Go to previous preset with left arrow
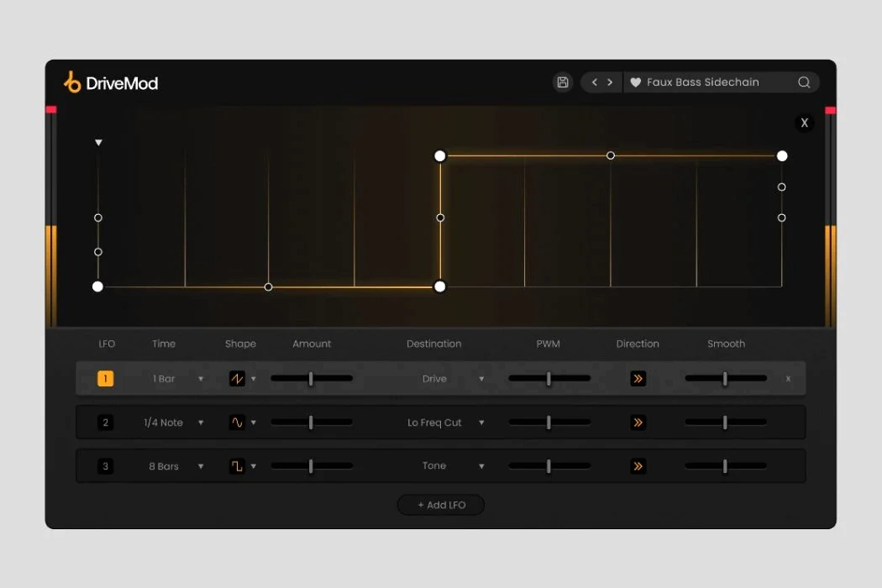The image size is (882, 588). point(595,82)
